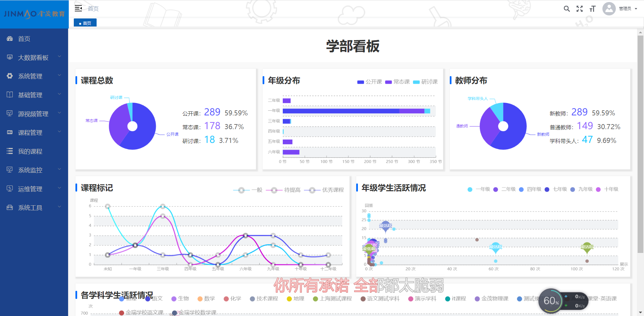This screenshot has height=316, width=644.
Task: Open 课程管理 menu item
Action: pyautogui.click(x=34, y=133)
